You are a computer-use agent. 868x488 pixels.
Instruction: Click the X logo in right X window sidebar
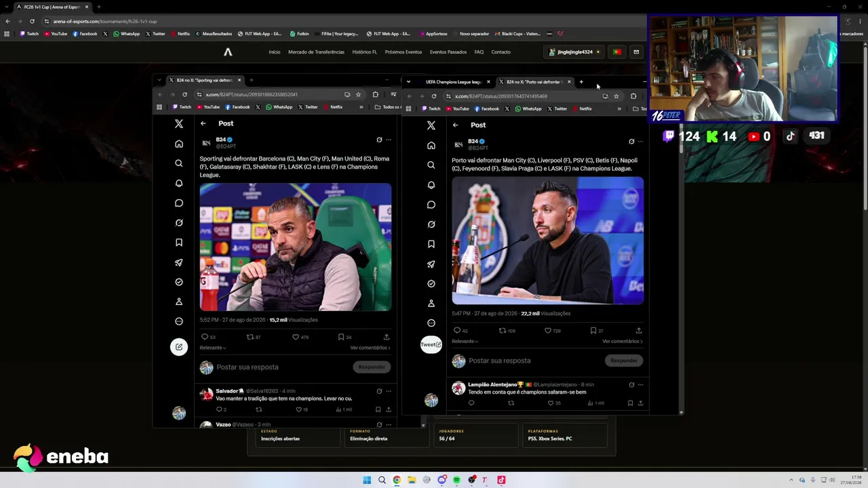pos(431,125)
